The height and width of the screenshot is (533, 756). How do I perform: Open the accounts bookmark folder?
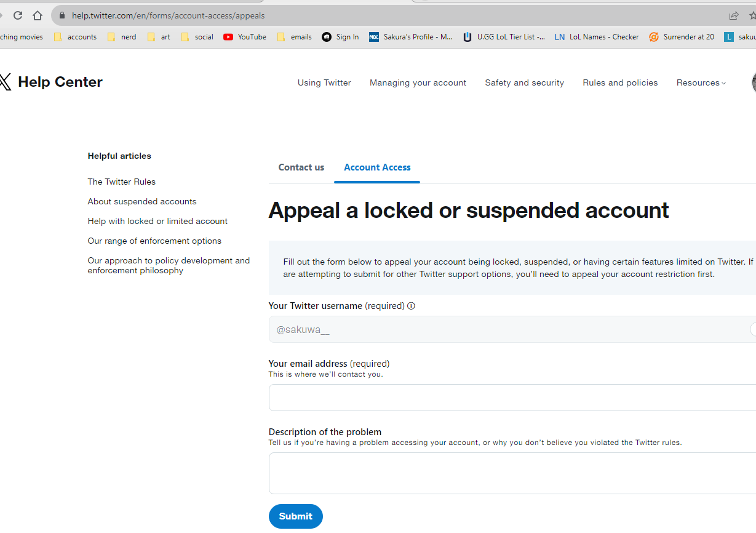[75, 37]
